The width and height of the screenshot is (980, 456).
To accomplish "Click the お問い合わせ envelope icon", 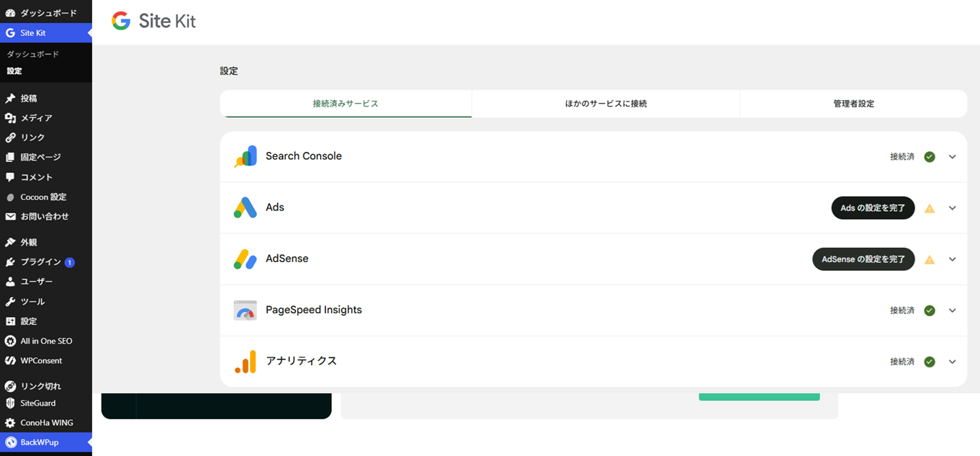I will (10, 216).
